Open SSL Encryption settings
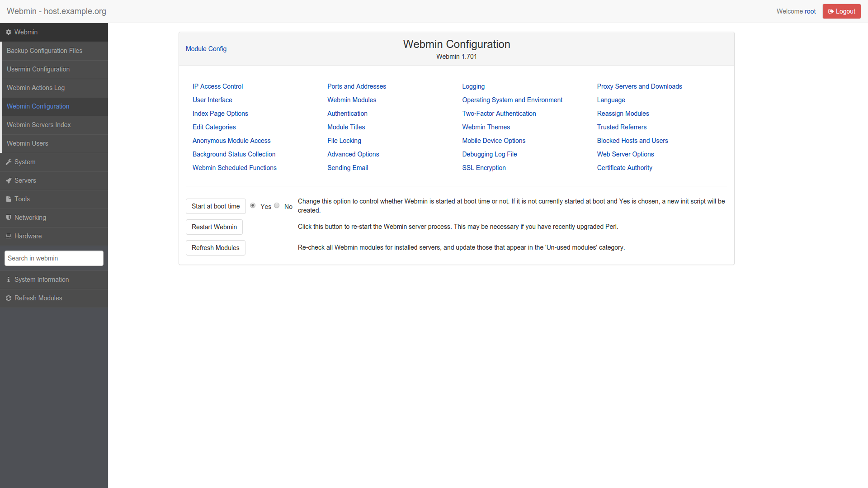 [484, 168]
